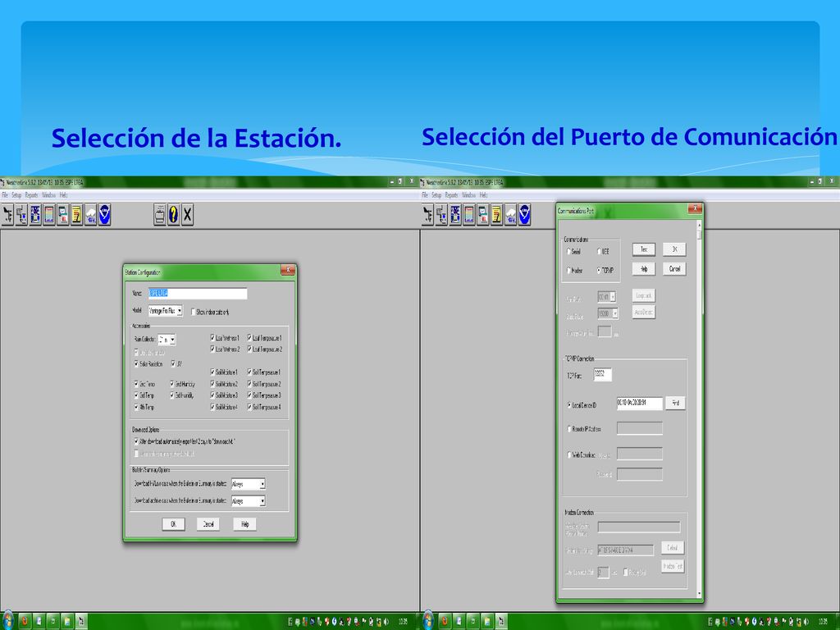Viewport: 840px width, 630px height.
Task: Toggle the UV checkbox
Action: point(173,363)
